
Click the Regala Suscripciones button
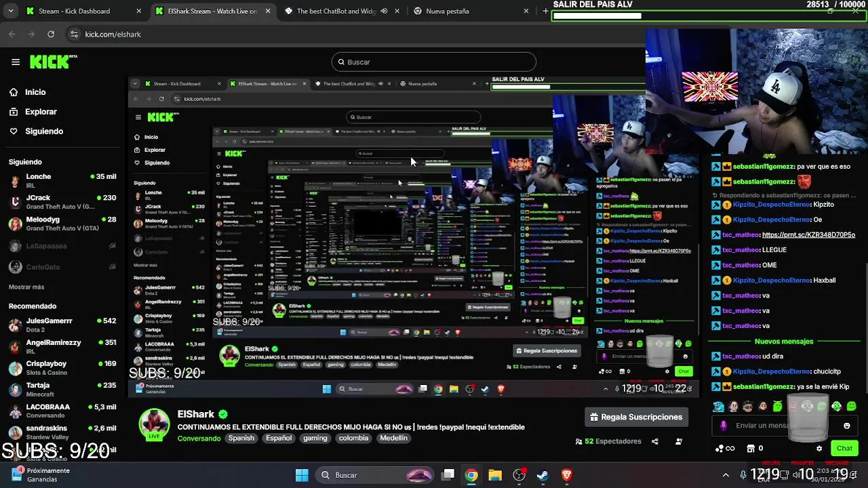636,417
